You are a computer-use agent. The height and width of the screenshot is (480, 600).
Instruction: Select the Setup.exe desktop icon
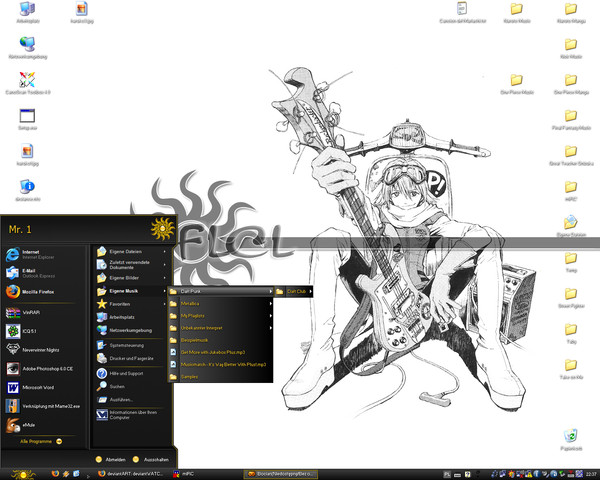click(x=28, y=119)
